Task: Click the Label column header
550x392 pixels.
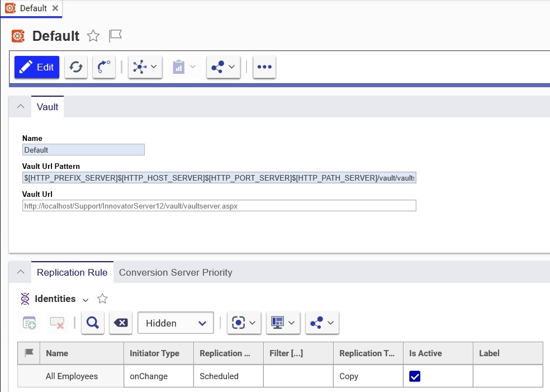Action: (x=508, y=353)
